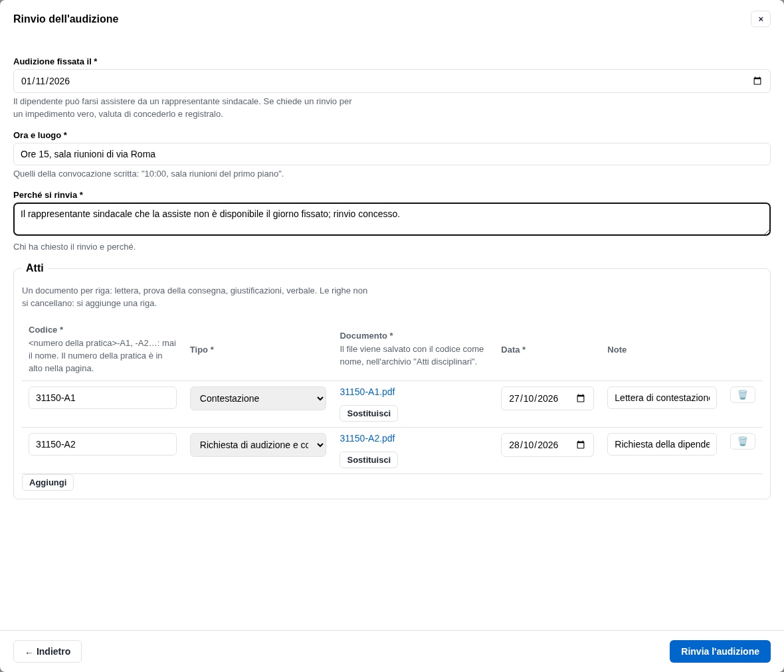784x672 pixels.
Task: Click the dialog title Rinvio dell'audizione
Action: [66, 19]
